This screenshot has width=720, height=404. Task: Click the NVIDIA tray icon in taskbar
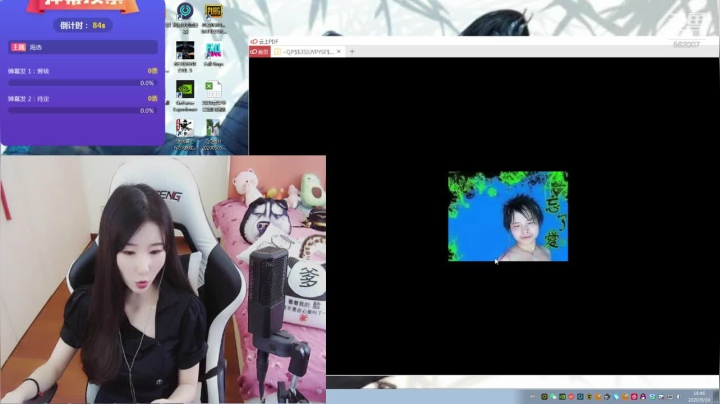tap(562, 397)
